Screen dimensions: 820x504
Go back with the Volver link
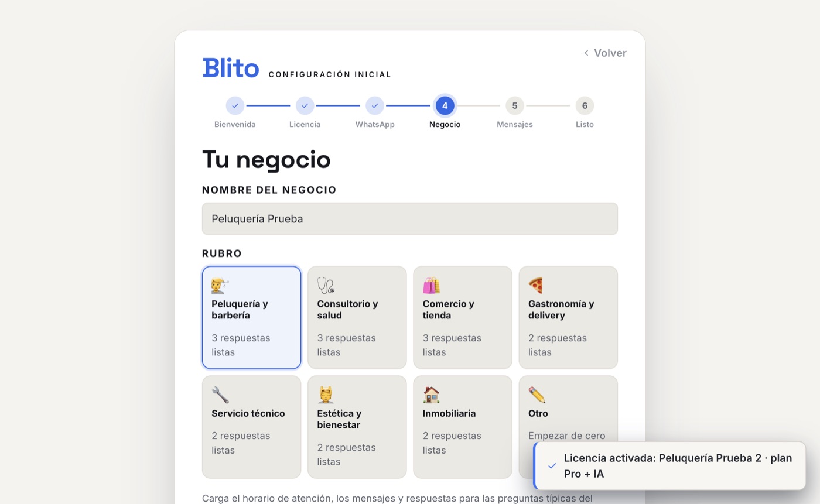[x=604, y=53]
